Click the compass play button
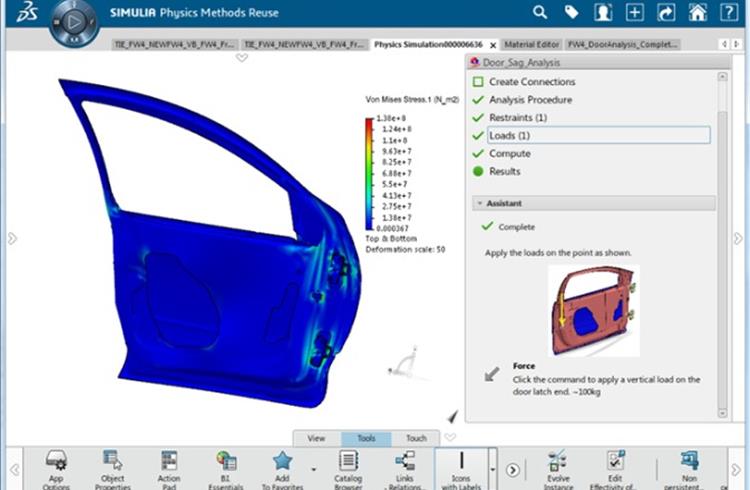Viewport: 750px width, 490px height. pos(74,22)
